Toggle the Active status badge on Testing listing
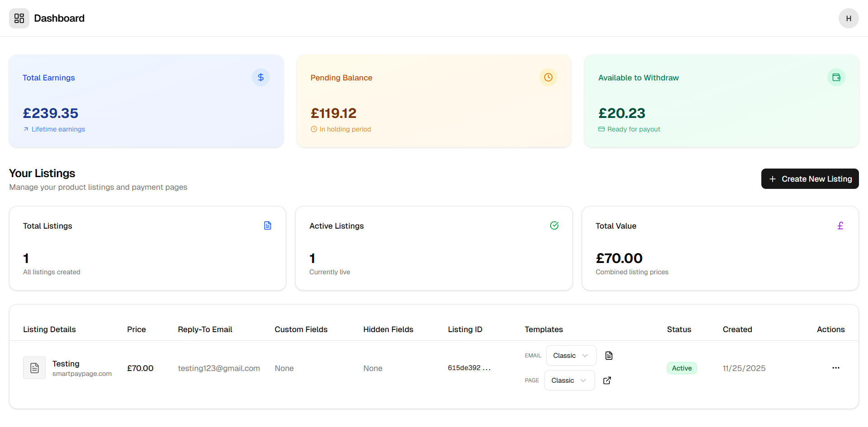Image resolution: width=868 pixels, height=427 pixels. coord(682,368)
